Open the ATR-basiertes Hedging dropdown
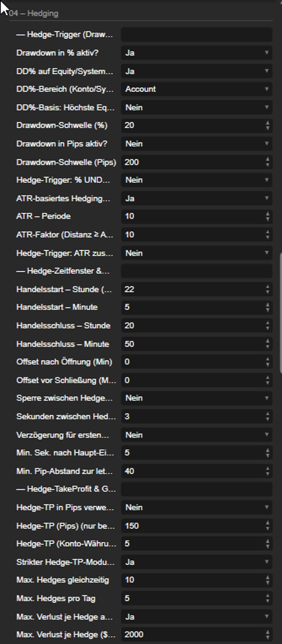This screenshot has width=282, height=644. pos(196,198)
